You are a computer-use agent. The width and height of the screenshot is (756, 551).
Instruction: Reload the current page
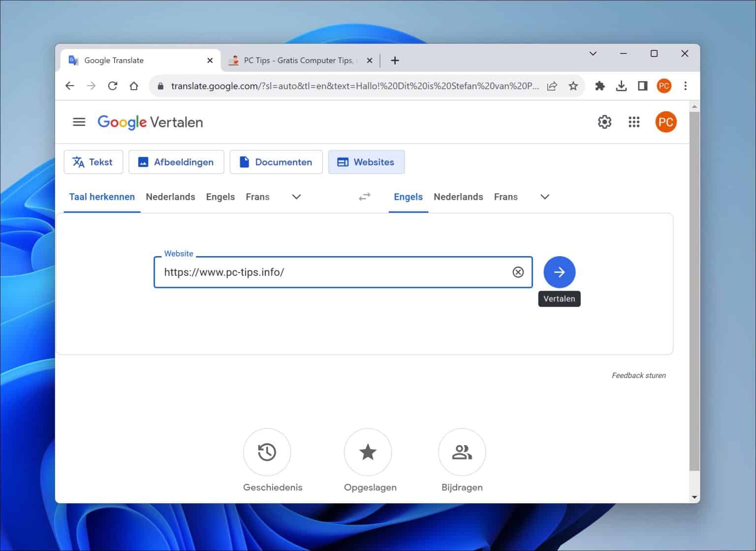click(x=113, y=86)
